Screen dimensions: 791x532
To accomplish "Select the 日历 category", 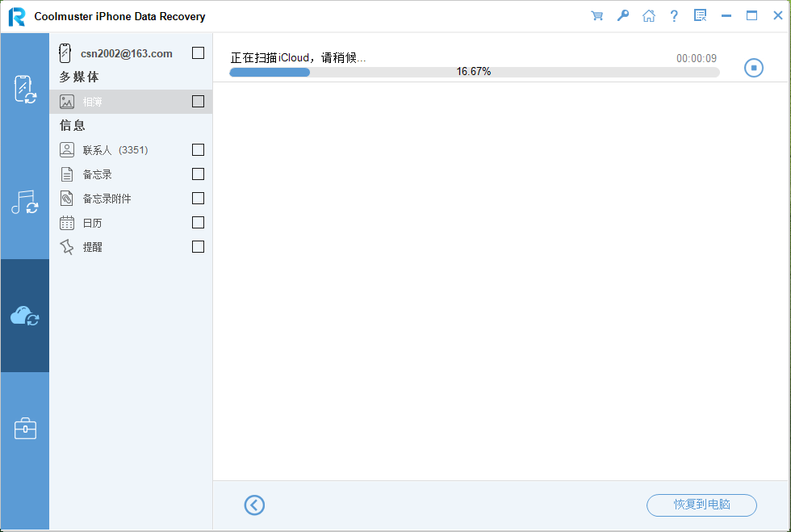I will (131, 223).
